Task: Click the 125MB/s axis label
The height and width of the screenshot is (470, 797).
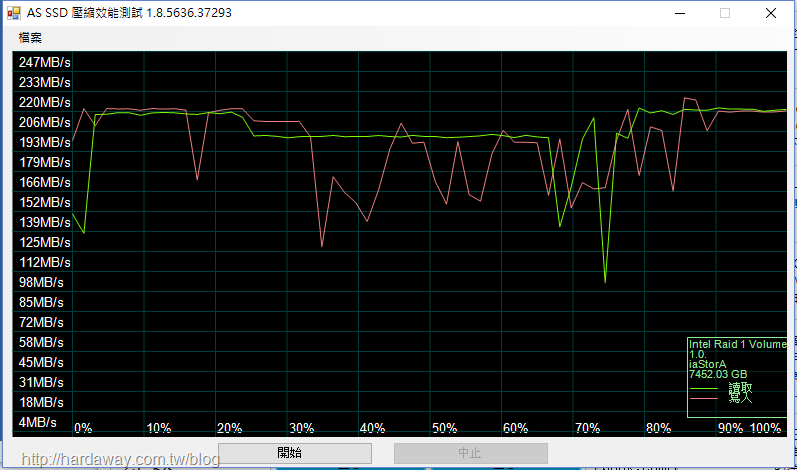Action: 45,242
